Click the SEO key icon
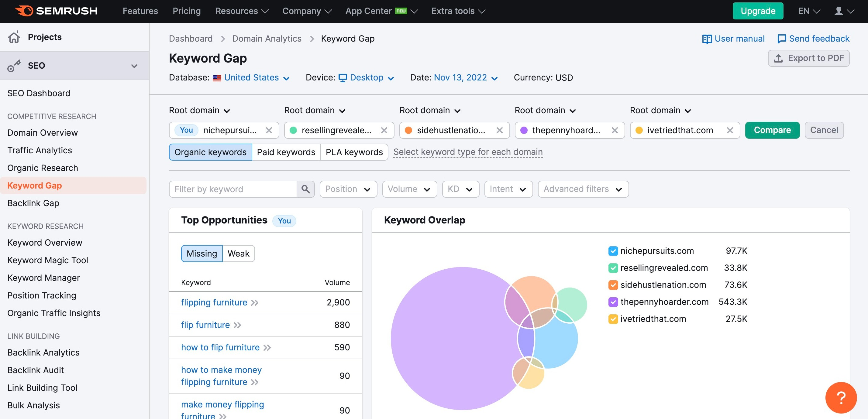868x419 pixels. point(14,66)
